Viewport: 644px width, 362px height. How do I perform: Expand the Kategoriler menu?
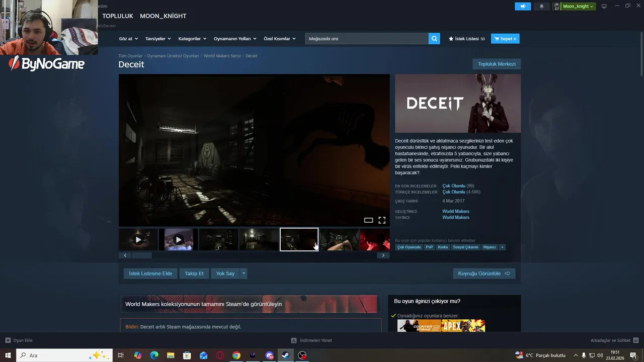[192, 39]
